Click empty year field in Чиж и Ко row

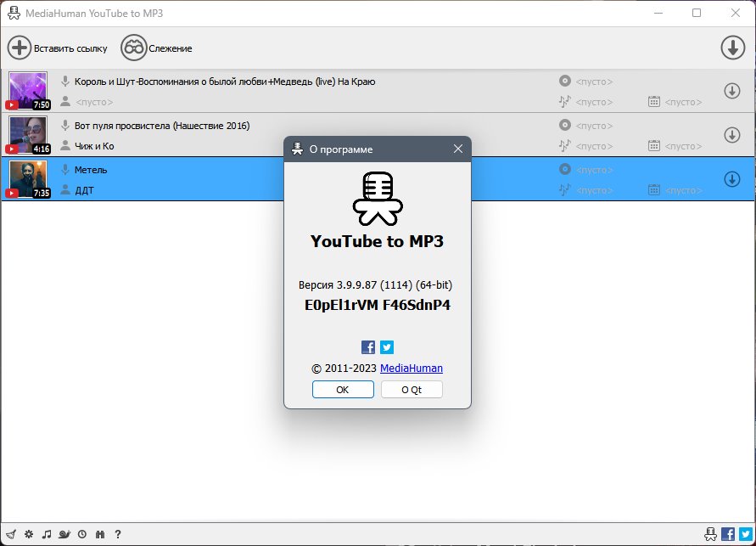point(683,146)
